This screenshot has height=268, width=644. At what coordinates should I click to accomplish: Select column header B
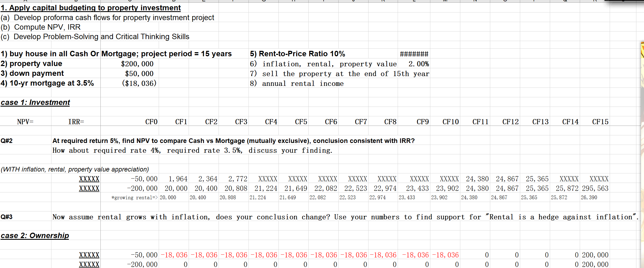click(x=75, y=1)
